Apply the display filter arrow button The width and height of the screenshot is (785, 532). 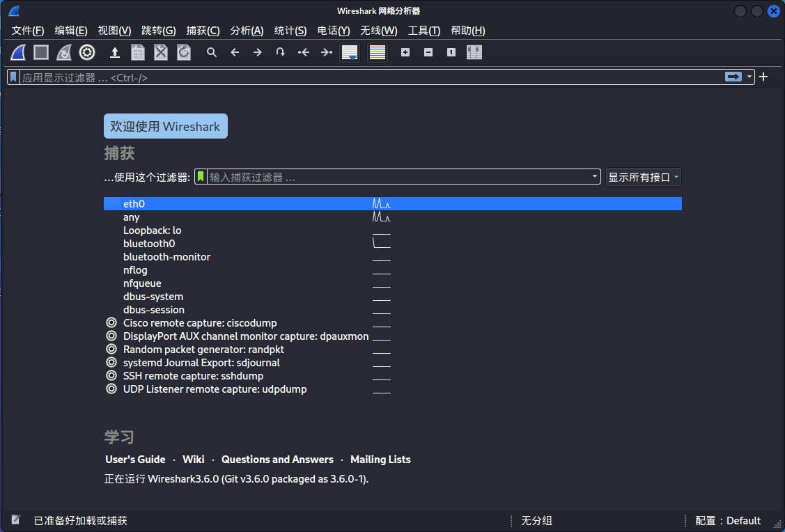(x=733, y=77)
